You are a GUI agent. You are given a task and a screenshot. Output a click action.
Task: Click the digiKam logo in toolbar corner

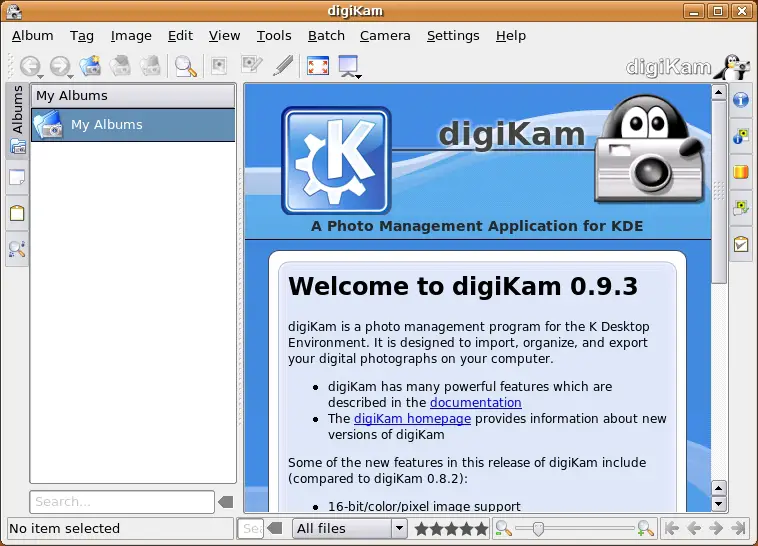click(688, 67)
